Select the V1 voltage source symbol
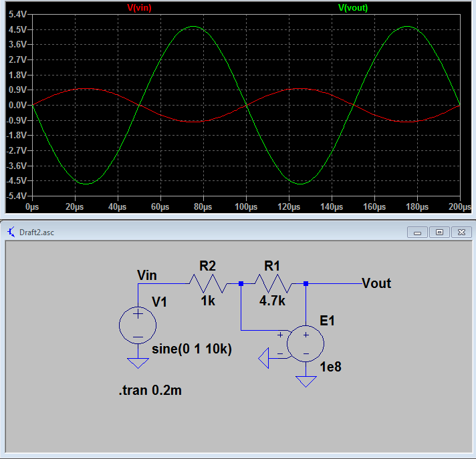476x459 pixels. (x=138, y=325)
